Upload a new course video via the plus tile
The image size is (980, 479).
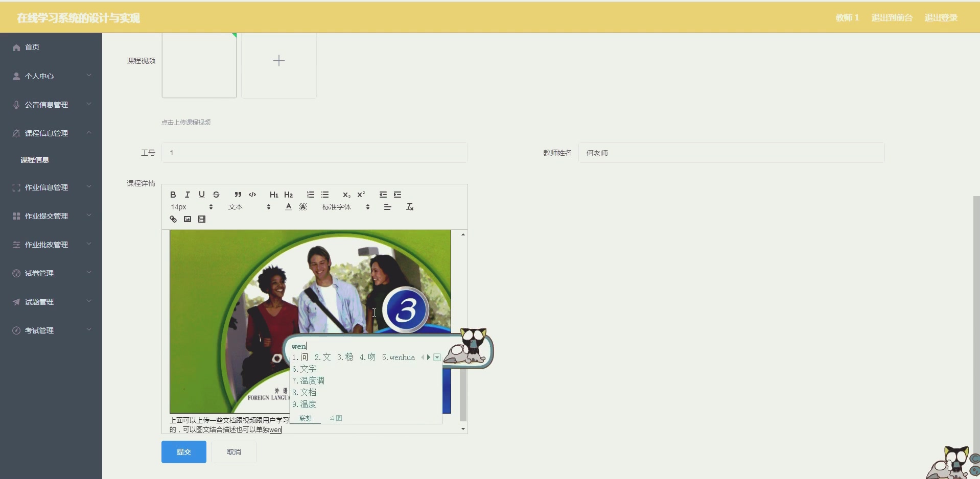tap(278, 61)
